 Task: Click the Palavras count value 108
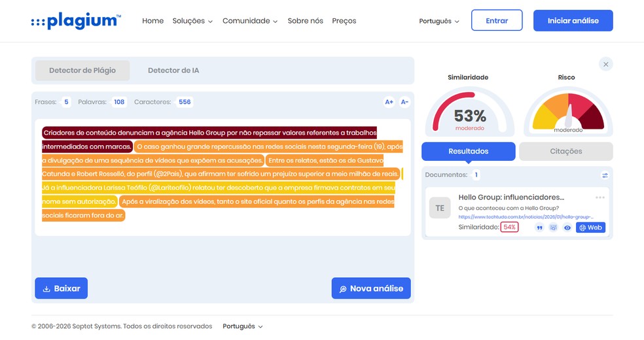pos(119,102)
